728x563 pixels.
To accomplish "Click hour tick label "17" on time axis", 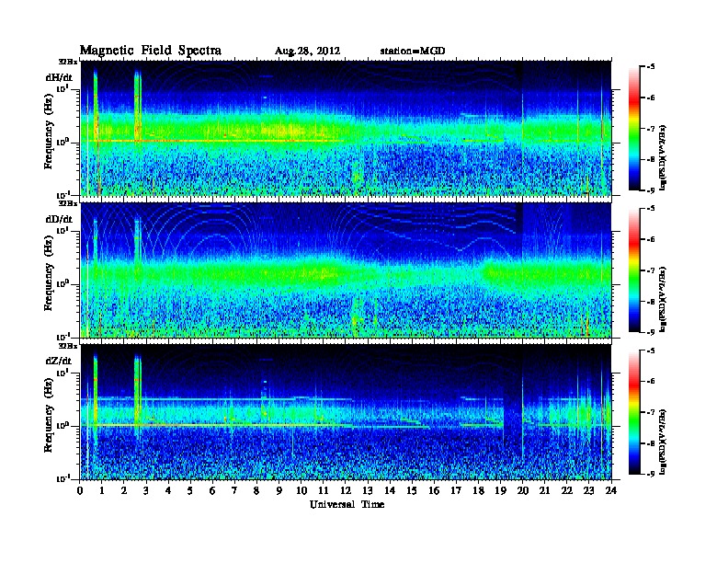I will [x=457, y=490].
